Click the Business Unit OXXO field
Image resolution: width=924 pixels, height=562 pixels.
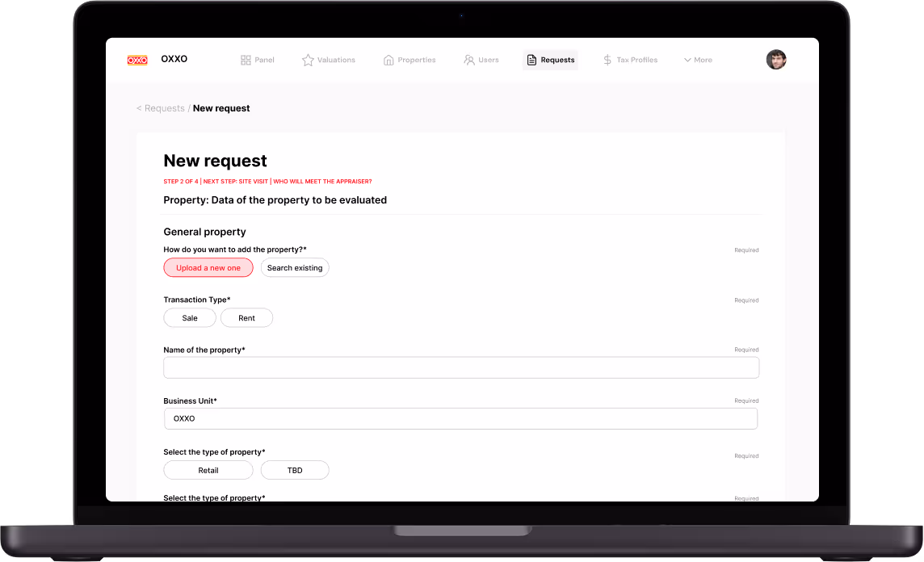(x=461, y=419)
